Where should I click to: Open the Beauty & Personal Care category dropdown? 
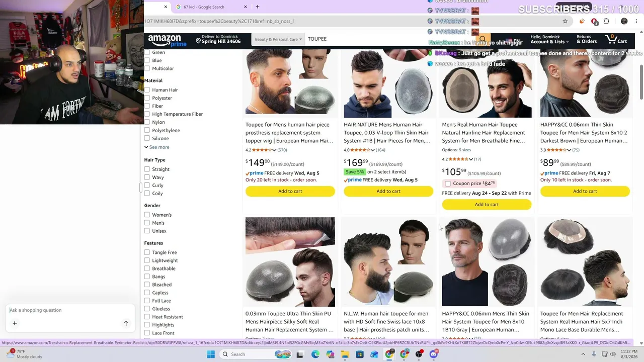[278, 39]
